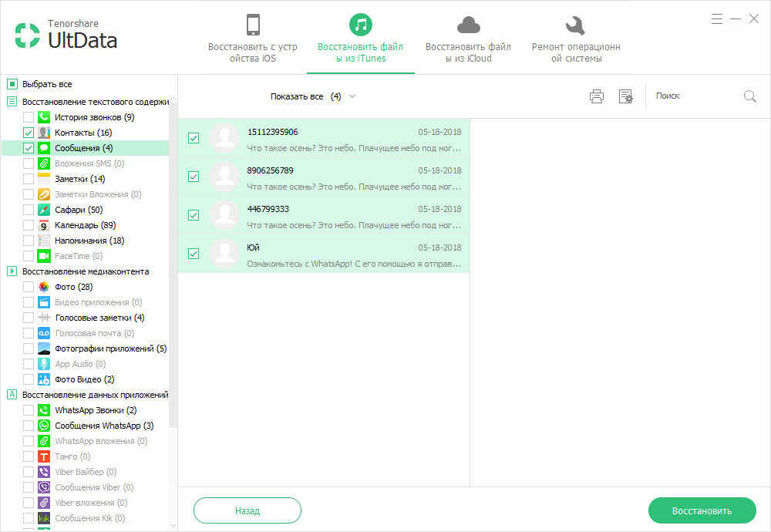Toggle the Выбрать все checkbox

tap(12, 84)
